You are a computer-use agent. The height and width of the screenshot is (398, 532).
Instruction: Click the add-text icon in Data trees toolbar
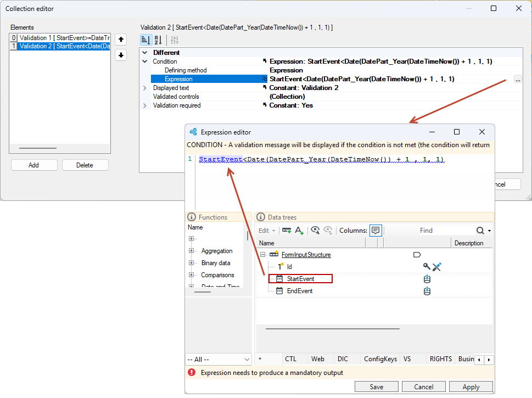click(x=299, y=231)
